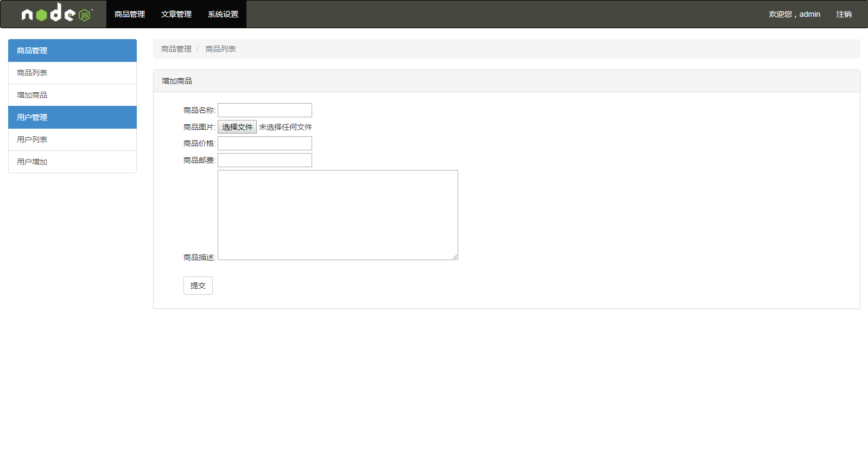
Task: Open 用户列表 in the sidebar
Action: 72,140
